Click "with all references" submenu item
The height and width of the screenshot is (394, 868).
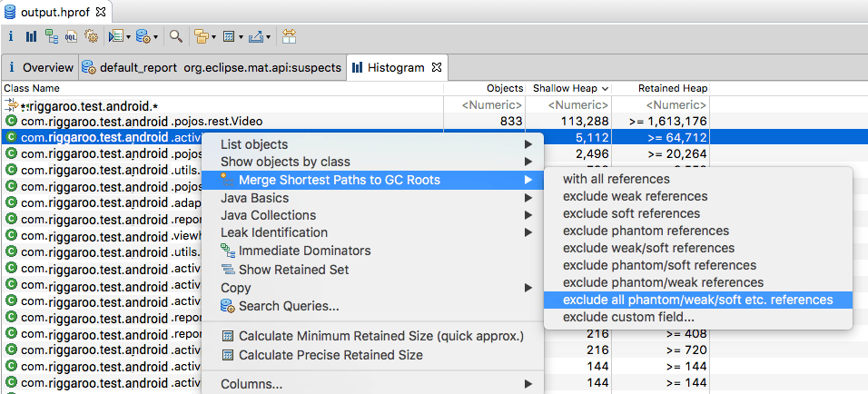click(x=616, y=179)
